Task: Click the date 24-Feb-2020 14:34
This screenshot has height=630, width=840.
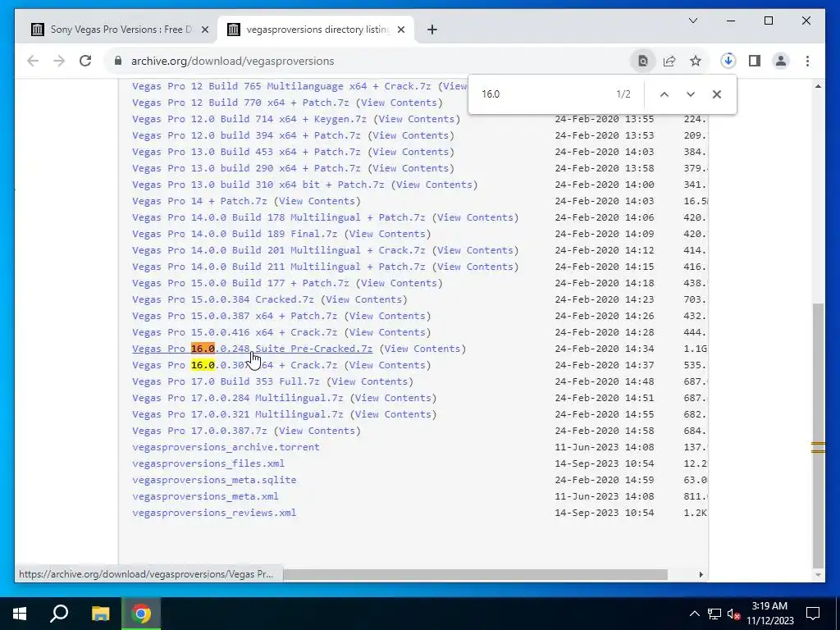Action: (x=604, y=349)
